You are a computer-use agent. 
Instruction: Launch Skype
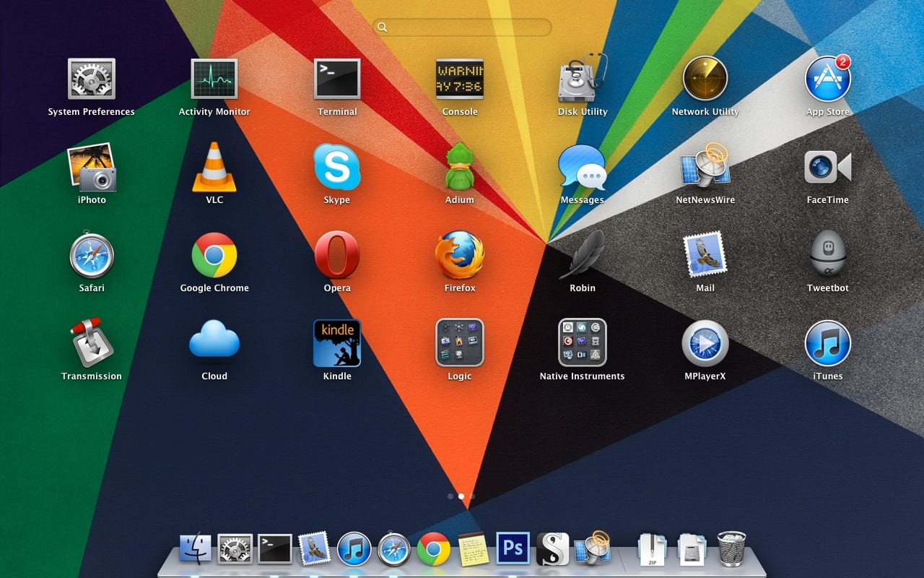[x=337, y=167]
